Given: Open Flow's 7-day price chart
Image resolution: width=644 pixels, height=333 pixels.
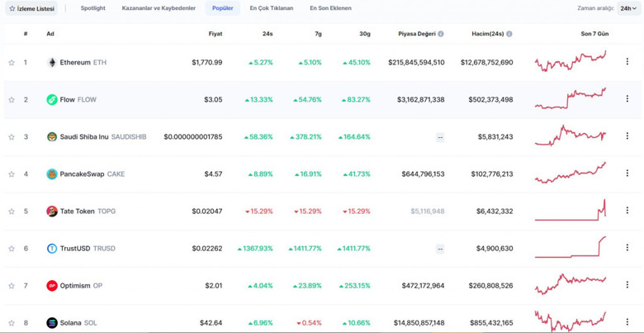Looking at the screenshot, I should tap(571, 98).
